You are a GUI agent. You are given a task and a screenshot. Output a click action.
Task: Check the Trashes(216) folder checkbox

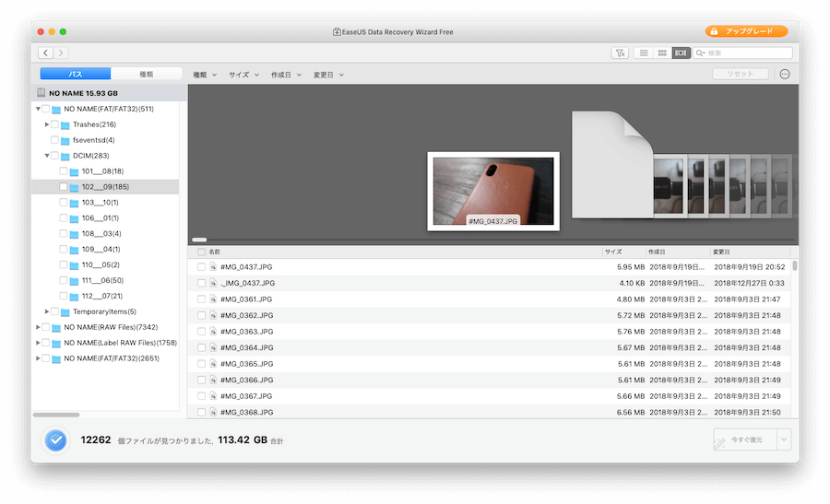tap(54, 124)
